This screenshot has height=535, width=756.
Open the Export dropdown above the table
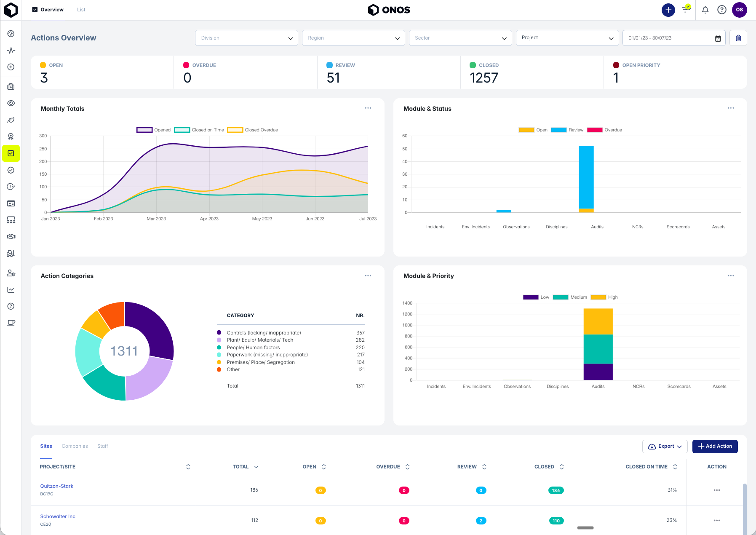coord(665,446)
